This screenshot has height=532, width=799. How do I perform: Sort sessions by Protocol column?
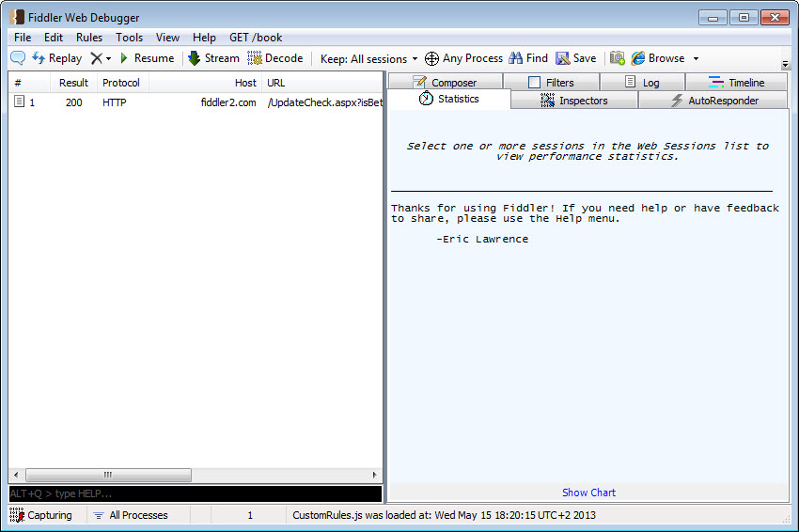pyautogui.click(x=123, y=83)
